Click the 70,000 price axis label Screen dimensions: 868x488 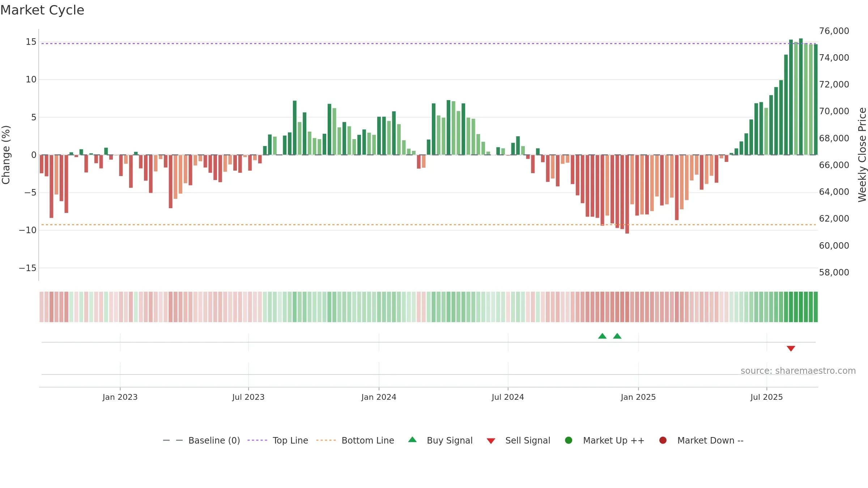tap(834, 111)
